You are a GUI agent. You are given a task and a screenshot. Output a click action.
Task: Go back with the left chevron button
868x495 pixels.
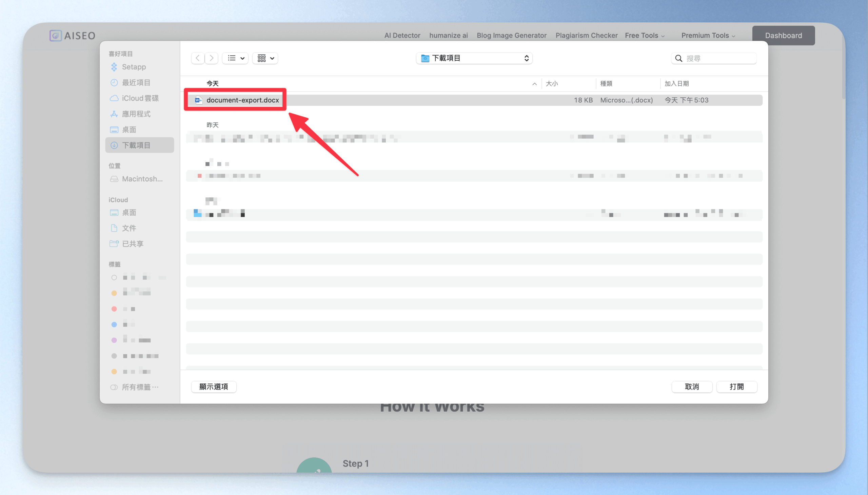coord(198,58)
